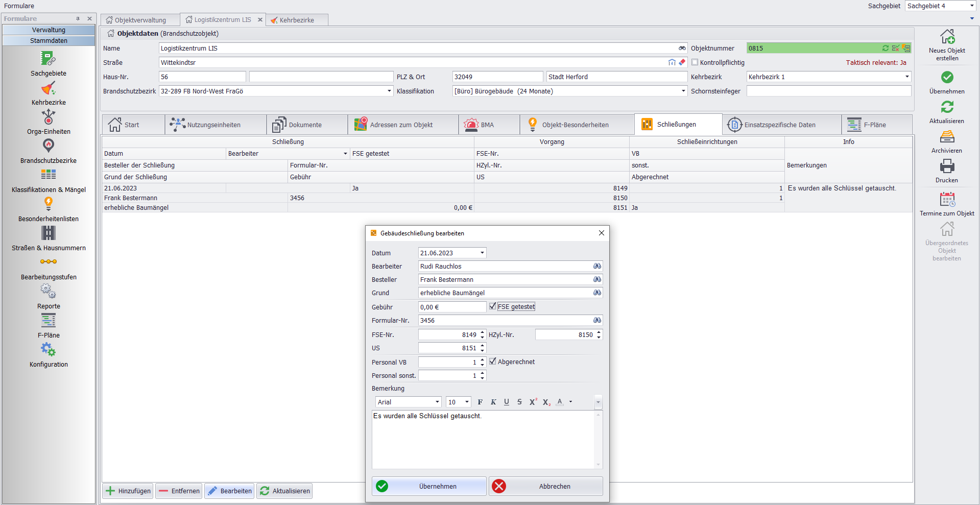Click binoculars search icon next to Bearbeiter
Image resolution: width=980 pixels, height=505 pixels.
pos(597,267)
